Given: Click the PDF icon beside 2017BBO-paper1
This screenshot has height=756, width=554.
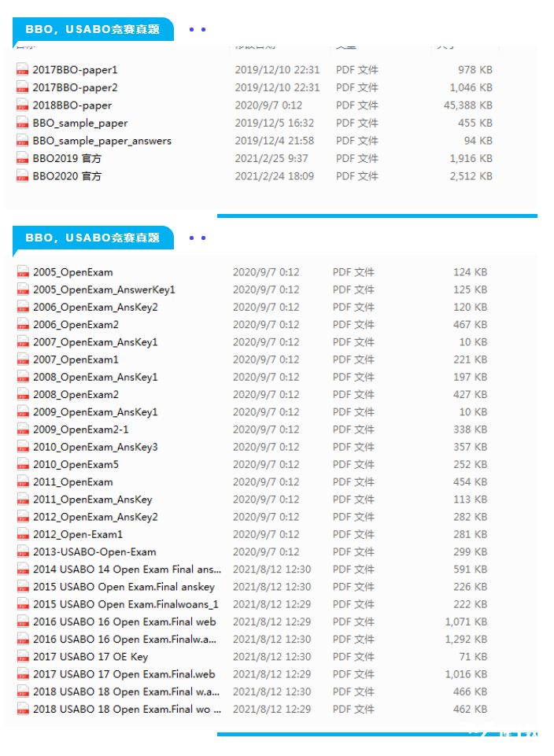Looking at the screenshot, I should [22, 69].
